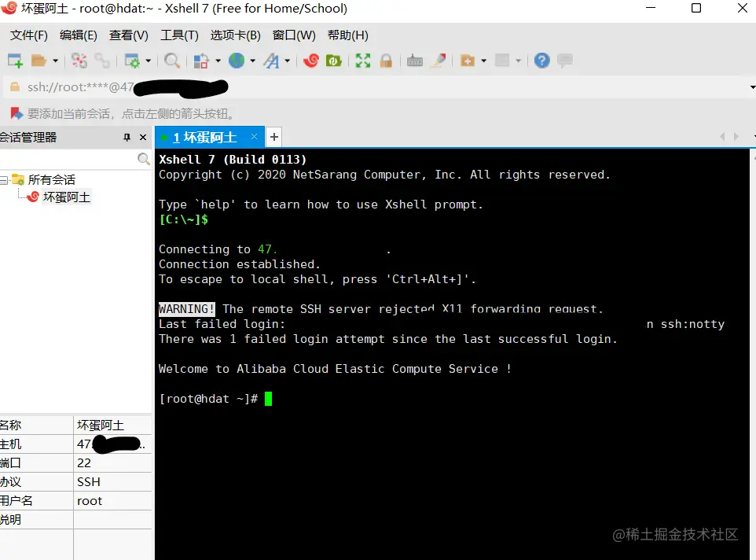756x560 pixels.
Task: Add a new tab with plus button
Action: [x=273, y=137]
